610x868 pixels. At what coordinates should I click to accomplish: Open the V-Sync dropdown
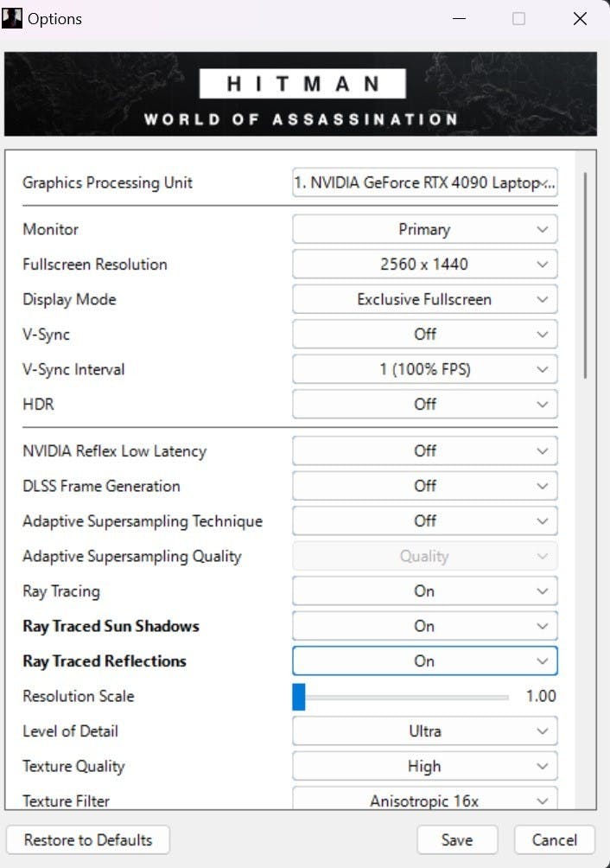(x=425, y=334)
